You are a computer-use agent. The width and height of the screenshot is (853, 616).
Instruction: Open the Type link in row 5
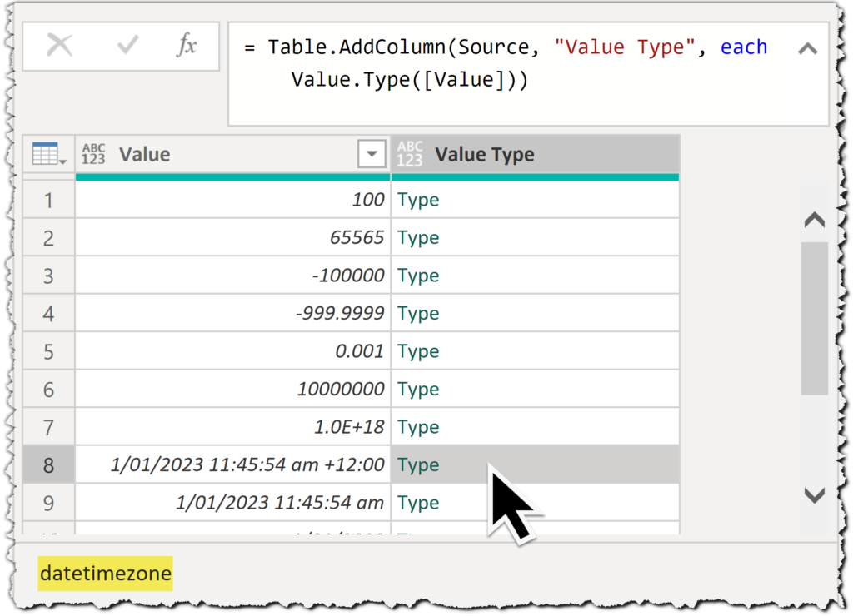[418, 352]
